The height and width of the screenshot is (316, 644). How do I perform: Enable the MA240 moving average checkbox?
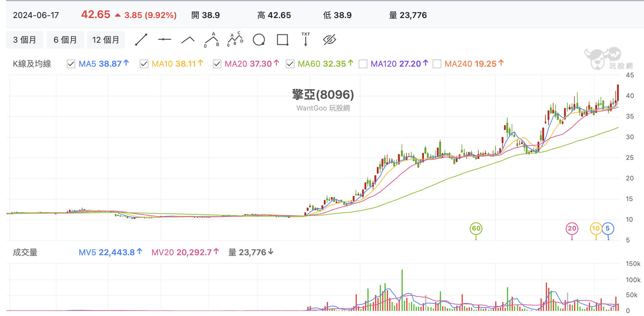coord(437,64)
